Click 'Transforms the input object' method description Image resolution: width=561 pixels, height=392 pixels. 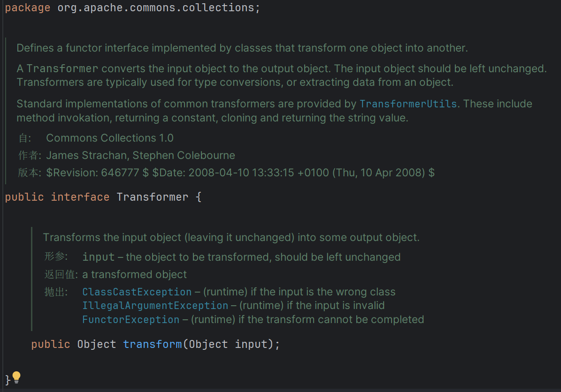231,237
